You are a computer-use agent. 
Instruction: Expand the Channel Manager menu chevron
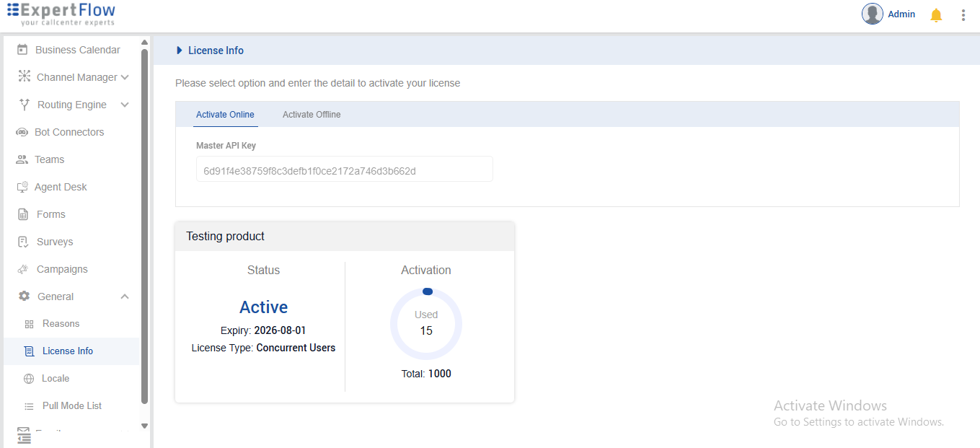click(x=125, y=77)
